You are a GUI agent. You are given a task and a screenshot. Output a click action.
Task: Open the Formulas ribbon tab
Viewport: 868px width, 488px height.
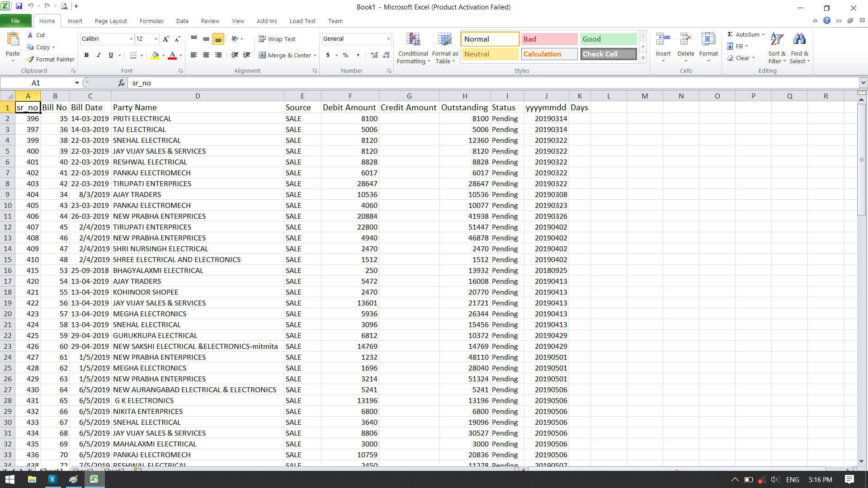tap(151, 21)
